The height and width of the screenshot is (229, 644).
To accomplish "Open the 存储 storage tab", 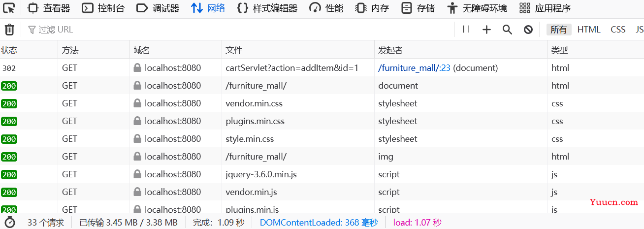I will (x=418, y=8).
